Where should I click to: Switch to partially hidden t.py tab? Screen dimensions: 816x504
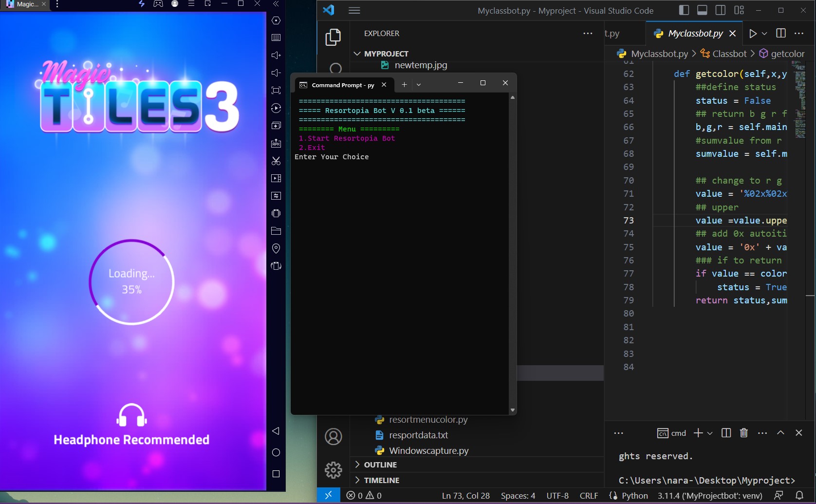click(x=612, y=33)
